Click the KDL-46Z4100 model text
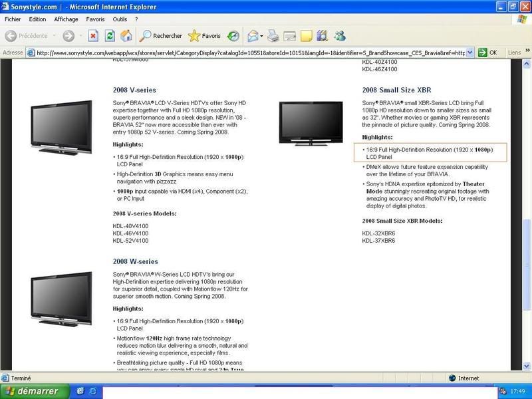This screenshot has height=399, width=532. 379,69
